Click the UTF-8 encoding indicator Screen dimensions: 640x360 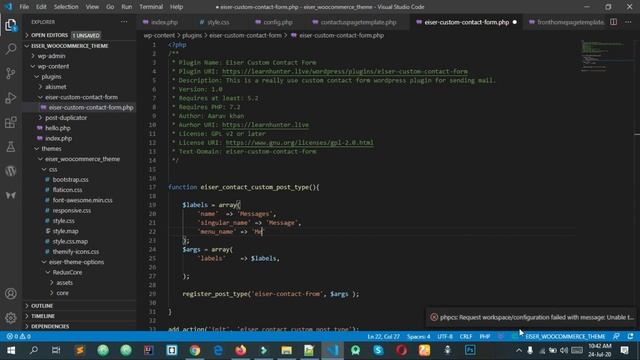pos(445,336)
